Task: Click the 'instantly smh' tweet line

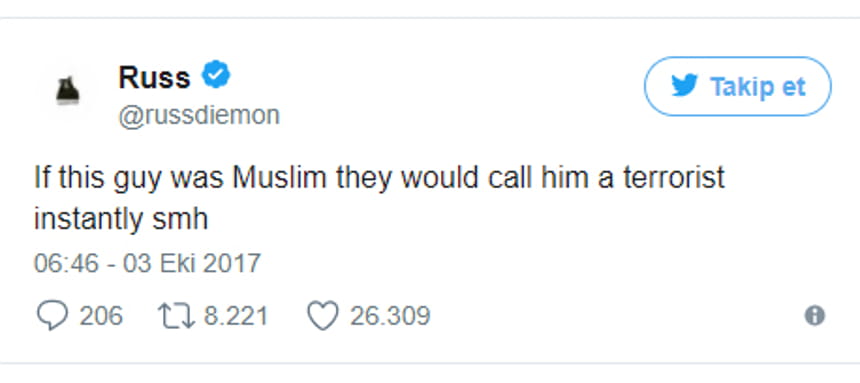Action: coord(121,219)
